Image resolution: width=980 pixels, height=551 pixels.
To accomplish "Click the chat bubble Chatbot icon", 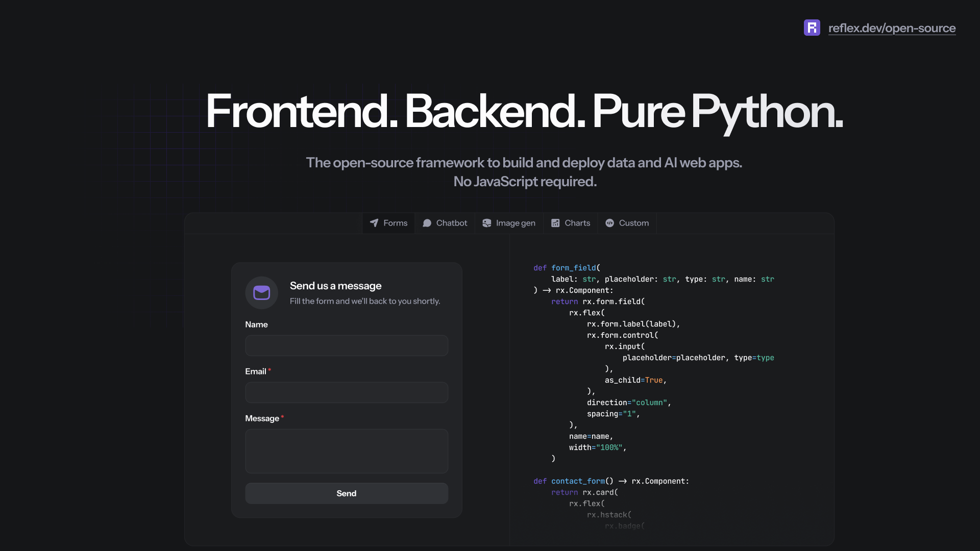I will 427,223.
